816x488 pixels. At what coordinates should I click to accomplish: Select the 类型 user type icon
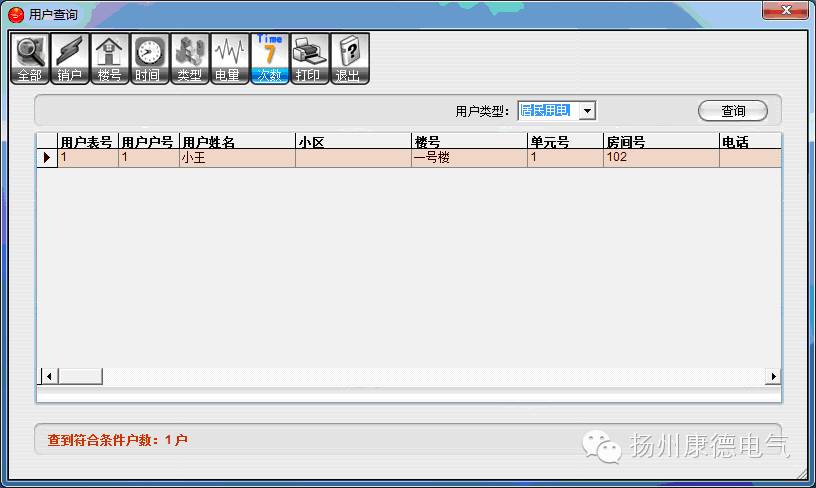[190, 58]
